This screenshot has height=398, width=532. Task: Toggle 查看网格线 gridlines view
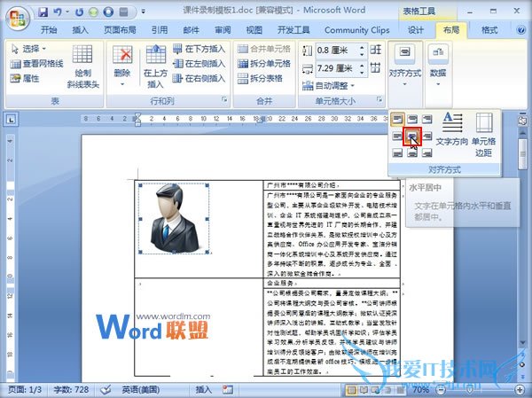point(36,64)
